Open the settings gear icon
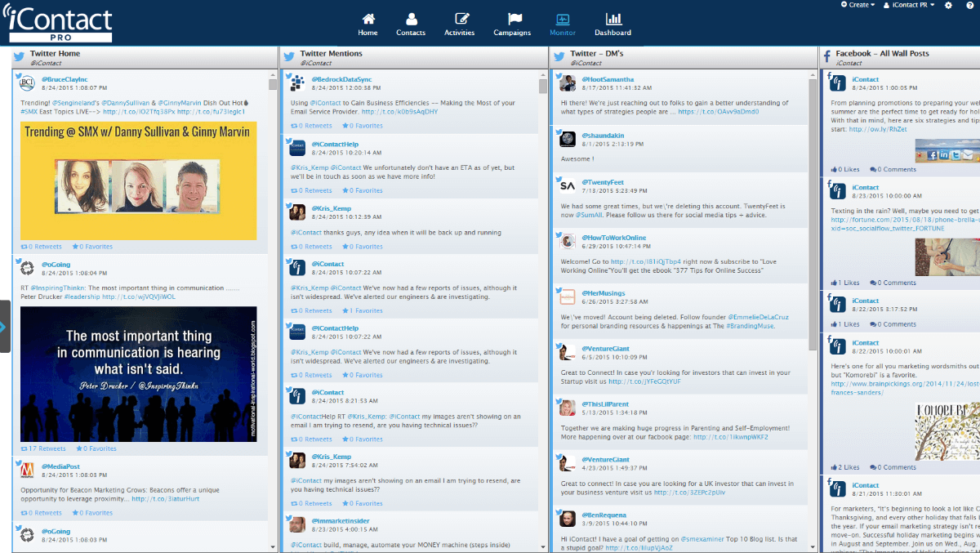This screenshot has height=553, width=980. point(948,5)
